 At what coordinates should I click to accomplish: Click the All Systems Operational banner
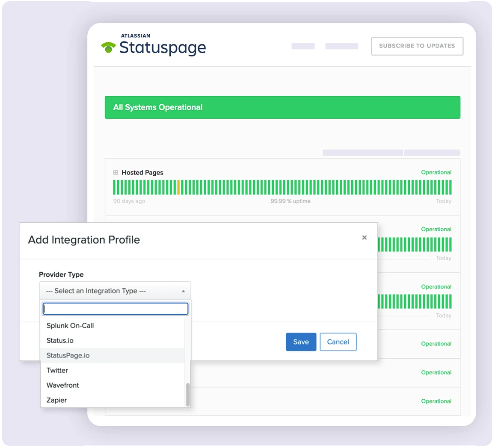pos(282,107)
